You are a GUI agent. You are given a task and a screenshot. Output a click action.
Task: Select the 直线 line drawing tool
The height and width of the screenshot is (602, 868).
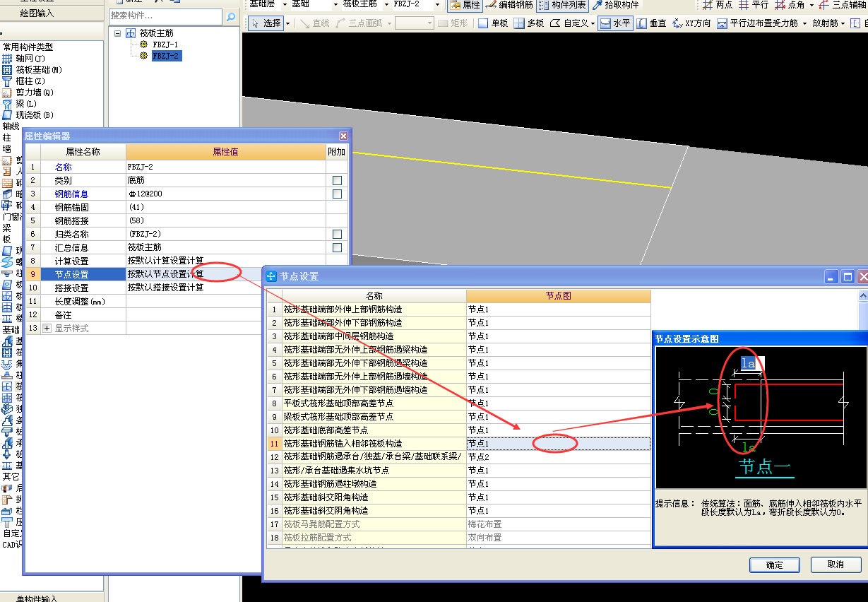click(x=314, y=23)
